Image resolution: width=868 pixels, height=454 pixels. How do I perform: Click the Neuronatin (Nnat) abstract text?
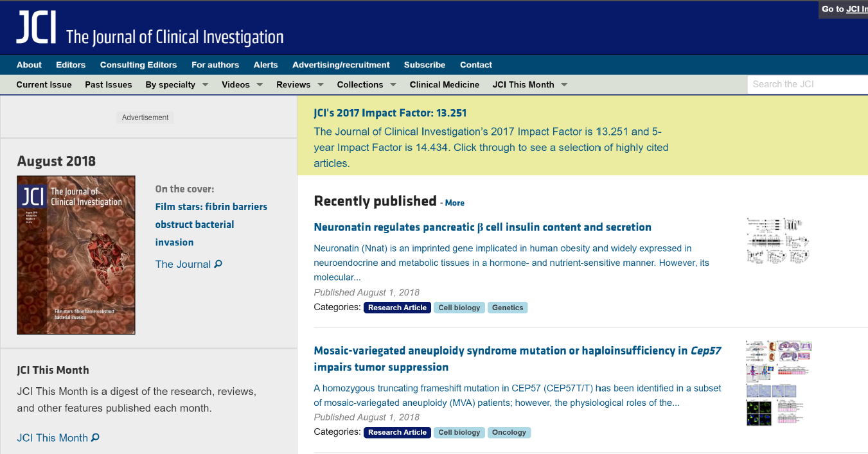(x=511, y=263)
